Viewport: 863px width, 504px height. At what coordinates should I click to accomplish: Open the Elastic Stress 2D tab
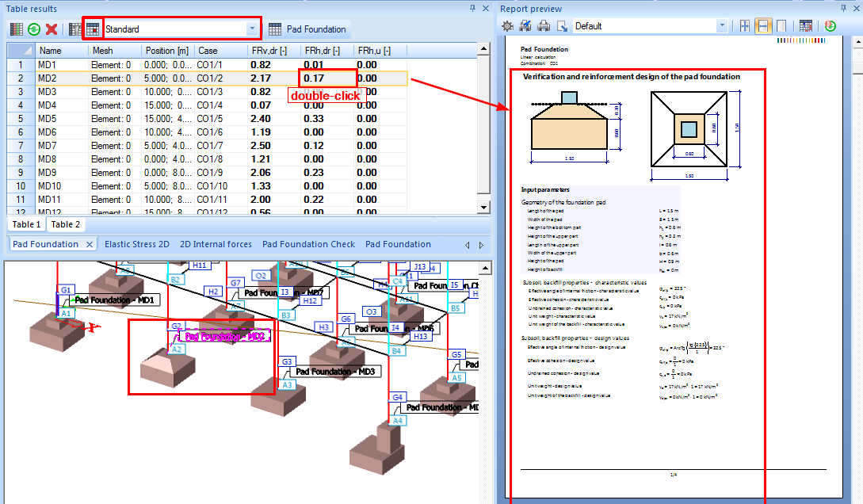point(137,244)
